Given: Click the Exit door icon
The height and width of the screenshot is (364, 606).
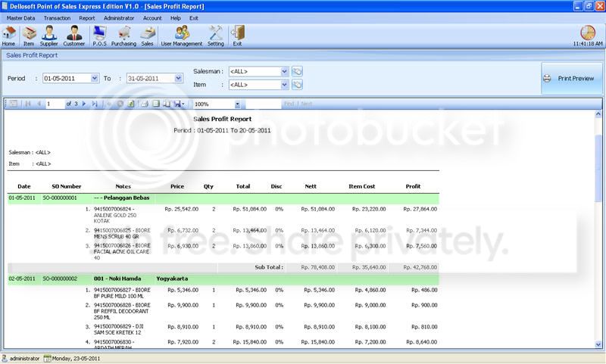Looking at the screenshot, I should (x=237, y=36).
